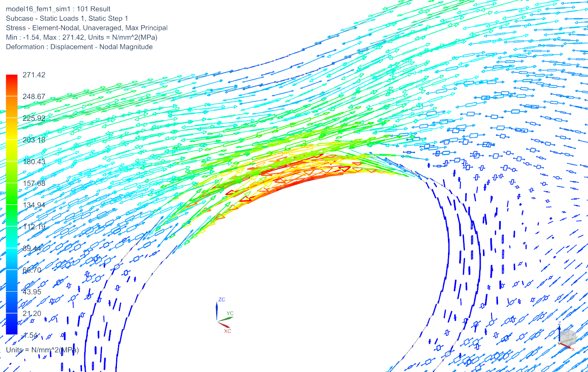
Task: Click the legend value 225.92
Action: click(34, 118)
